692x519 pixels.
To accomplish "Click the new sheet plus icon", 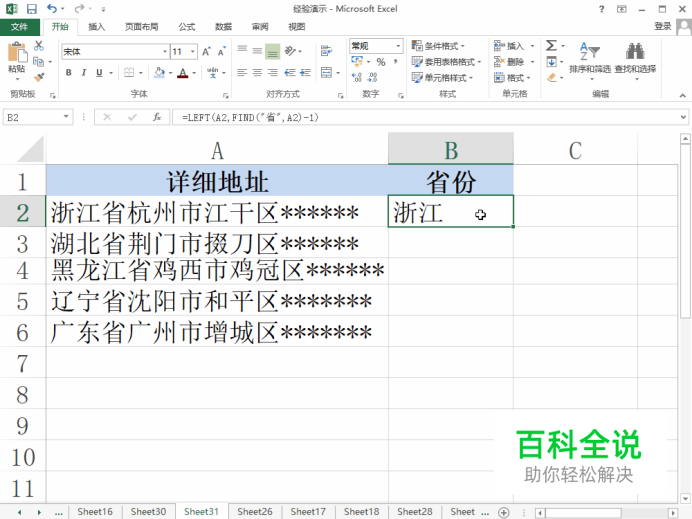I will coord(504,512).
